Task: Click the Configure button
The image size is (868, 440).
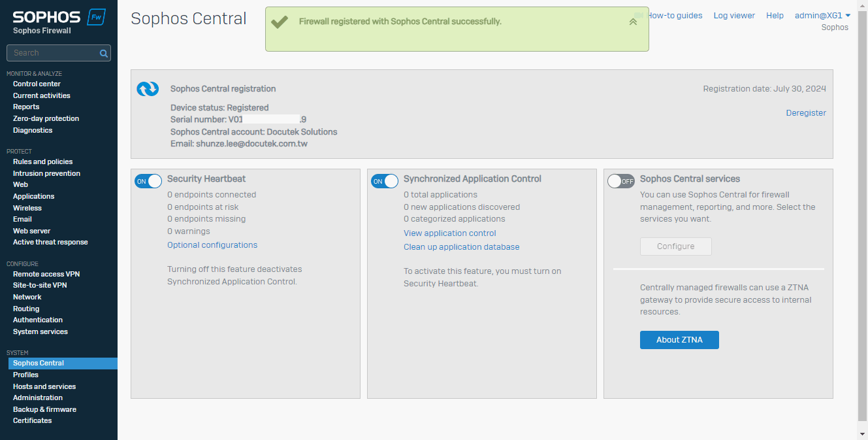Action: [676, 246]
